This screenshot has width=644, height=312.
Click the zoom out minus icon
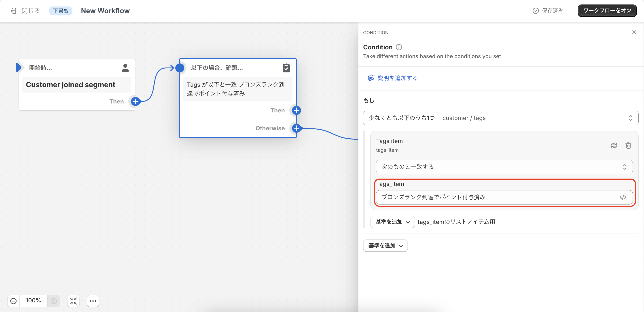[13, 301]
